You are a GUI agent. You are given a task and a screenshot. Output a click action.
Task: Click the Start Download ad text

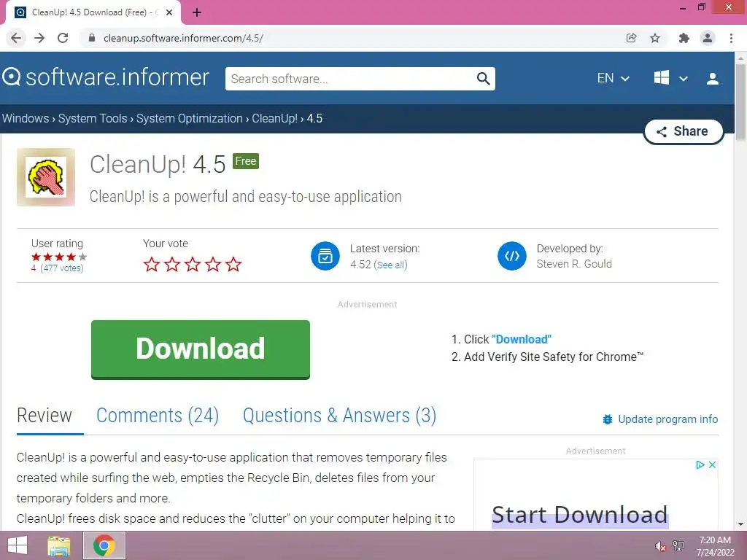[580, 515]
